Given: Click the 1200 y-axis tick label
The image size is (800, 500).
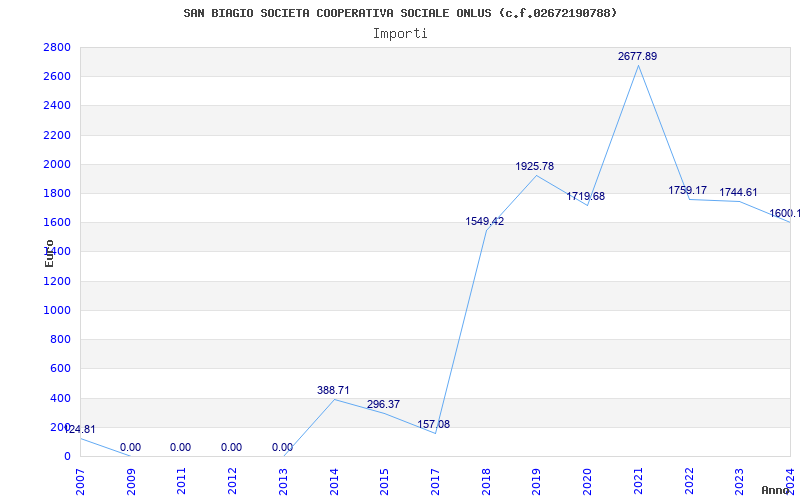Looking at the screenshot, I should click(x=57, y=281).
